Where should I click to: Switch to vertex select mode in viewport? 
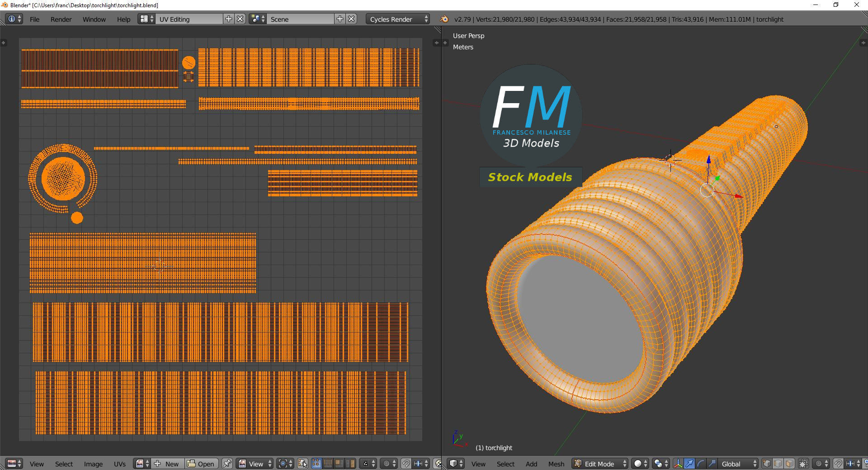click(x=767, y=464)
